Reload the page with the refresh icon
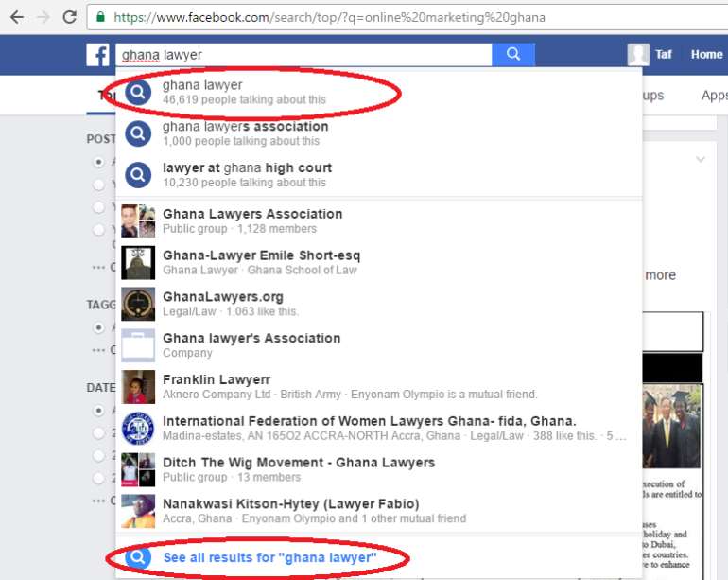 coord(70,17)
